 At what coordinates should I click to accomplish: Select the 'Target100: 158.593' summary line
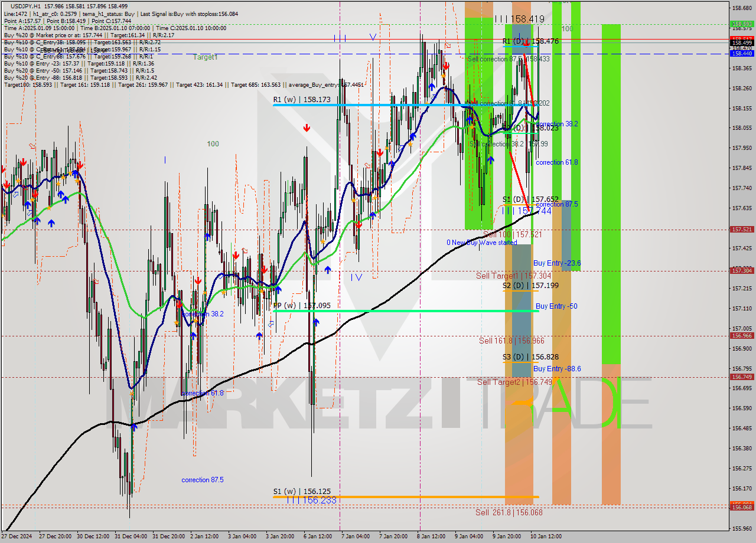tap(183, 84)
